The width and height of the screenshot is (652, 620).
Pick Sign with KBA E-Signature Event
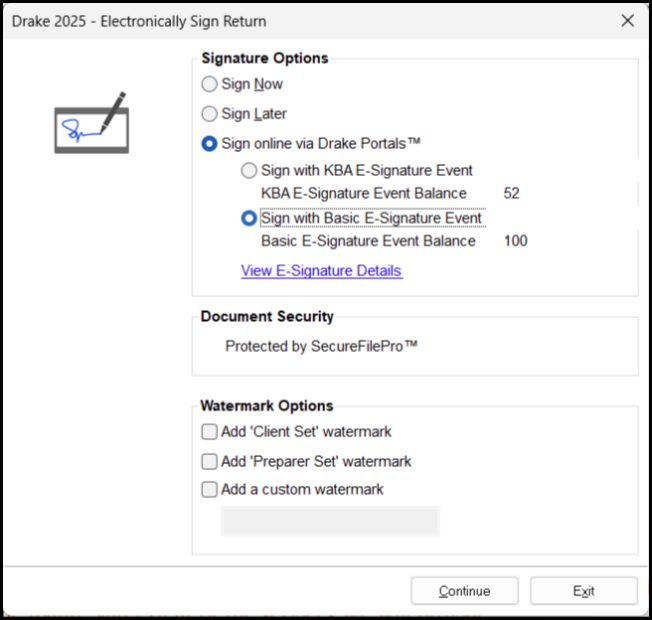coord(249,170)
